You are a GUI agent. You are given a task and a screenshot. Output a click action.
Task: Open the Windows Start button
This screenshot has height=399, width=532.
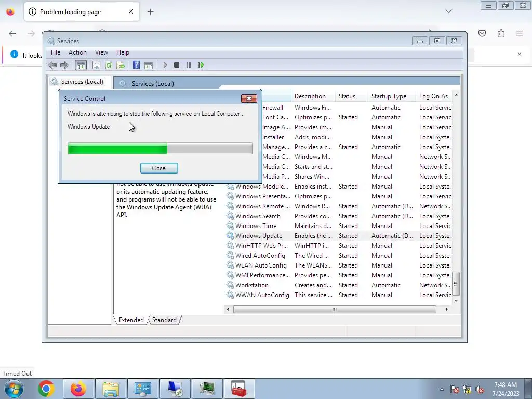[x=14, y=389]
